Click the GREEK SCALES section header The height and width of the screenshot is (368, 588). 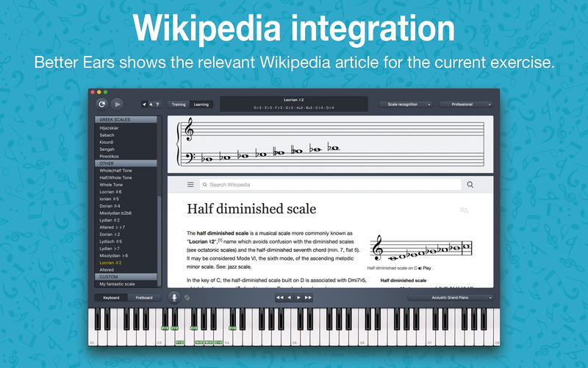coord(126,119)
